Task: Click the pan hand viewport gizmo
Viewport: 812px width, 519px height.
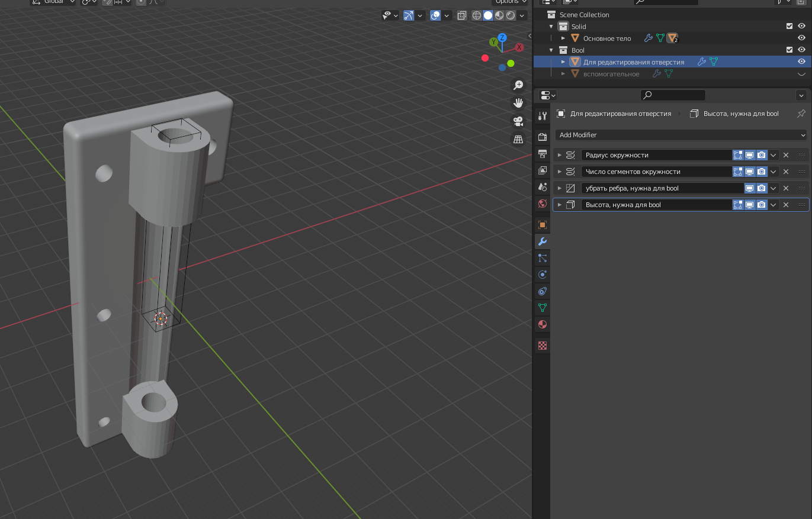Action: 518,103
